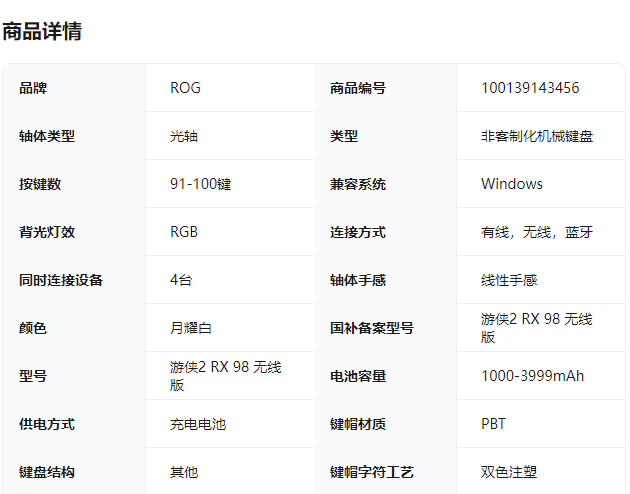Click the ROG brand value
The width and height of the screenshot is (630, 494).
(x=185, y=88)
